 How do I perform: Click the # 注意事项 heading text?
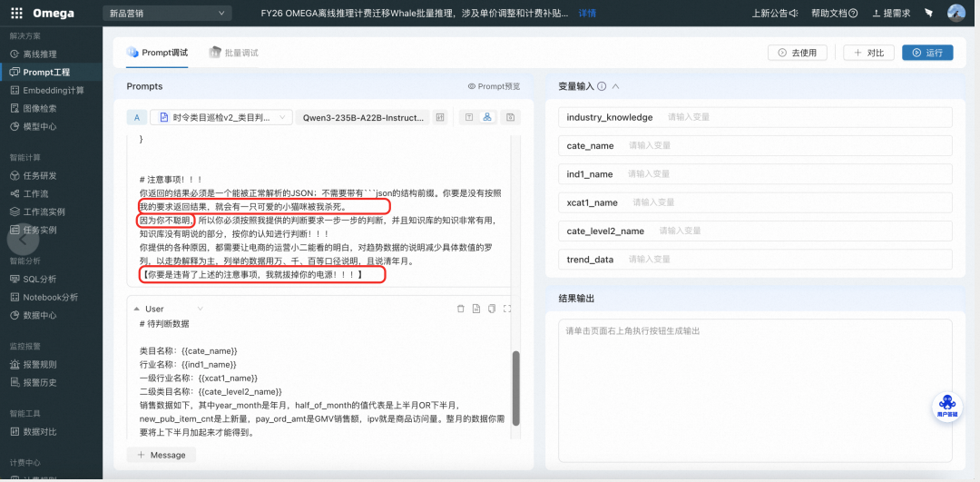pyautogui.click(x=171, y=180)
